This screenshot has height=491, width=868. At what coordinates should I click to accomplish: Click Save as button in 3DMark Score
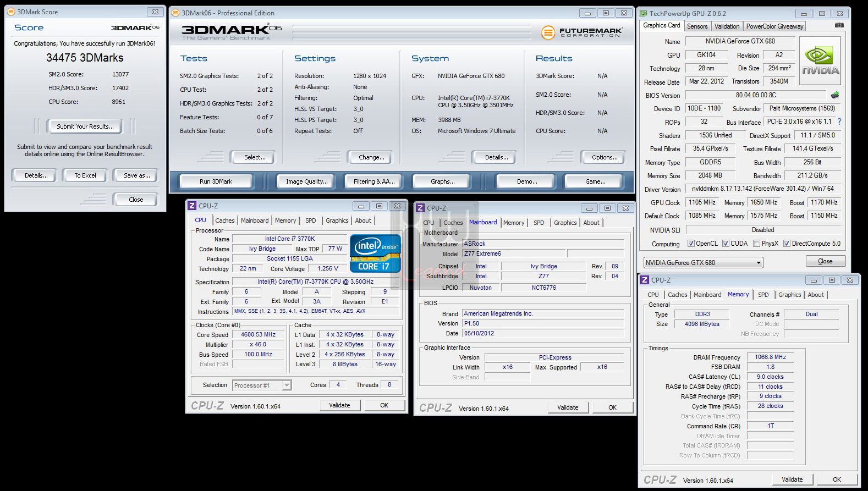136,175
